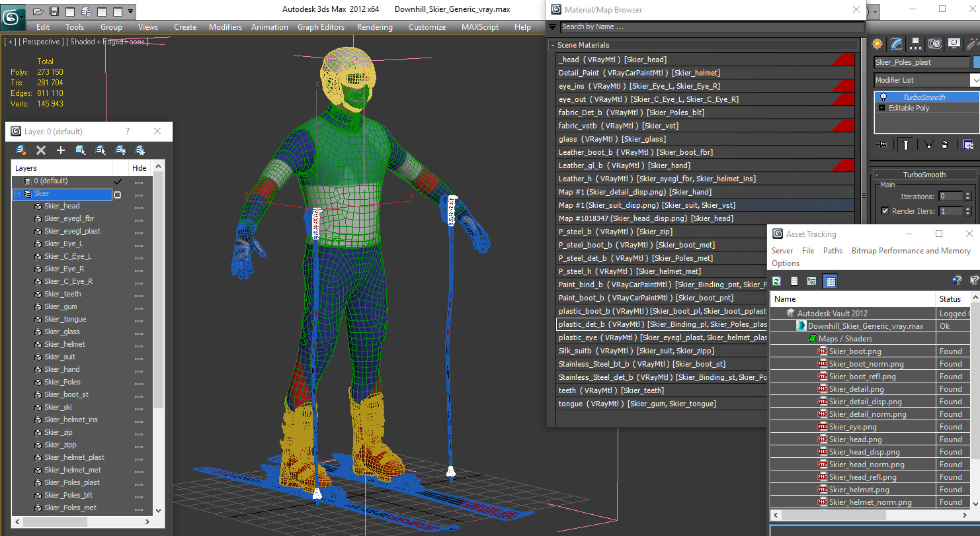980x536 pixels.
Task: Expand Editable Poly plus sign in modifier stack
Action: (881, 108)
